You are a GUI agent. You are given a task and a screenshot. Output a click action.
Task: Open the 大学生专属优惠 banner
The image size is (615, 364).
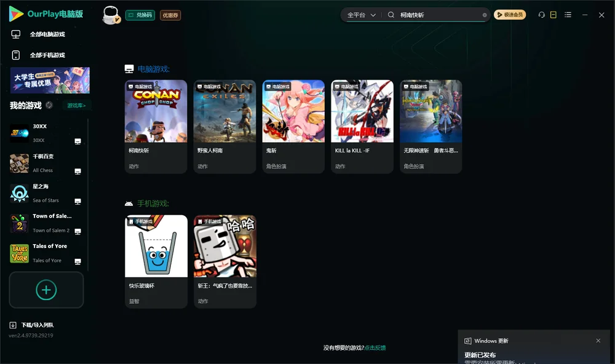click(50, 80)
